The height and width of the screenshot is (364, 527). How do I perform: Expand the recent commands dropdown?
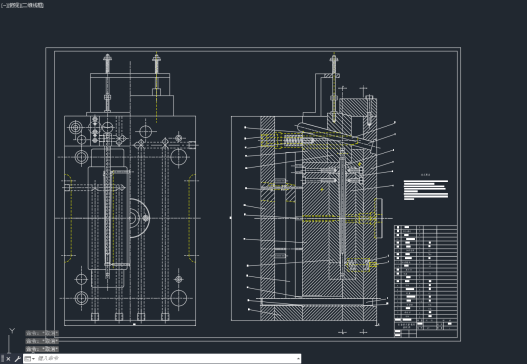(30, 359)
